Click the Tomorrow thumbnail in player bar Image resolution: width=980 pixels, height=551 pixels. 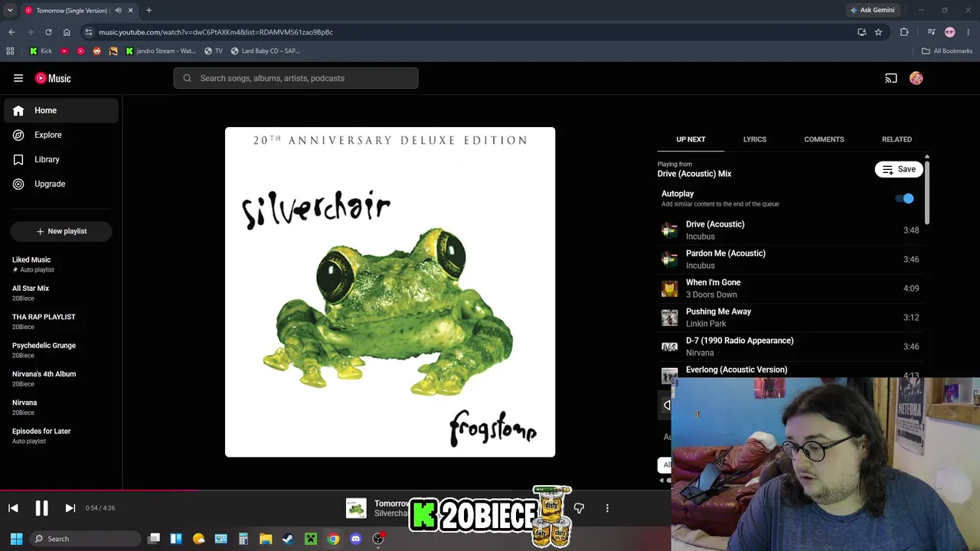click(356, 508)
